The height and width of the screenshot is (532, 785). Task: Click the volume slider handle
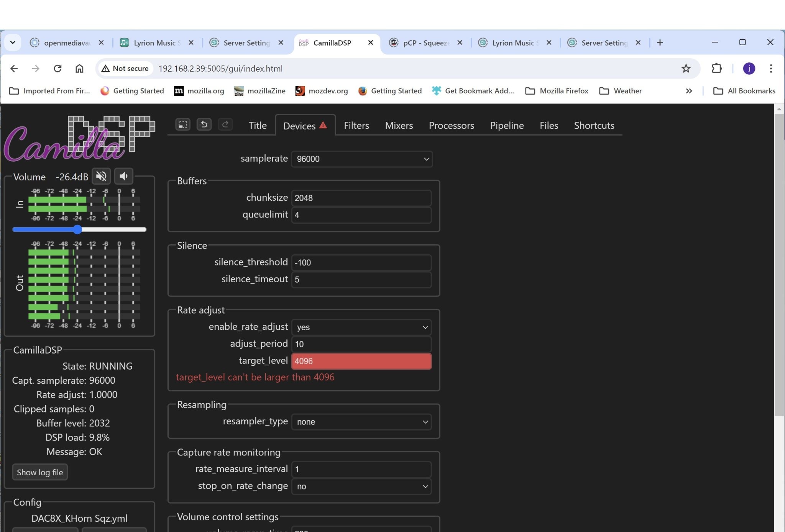[x=77, y=229]
